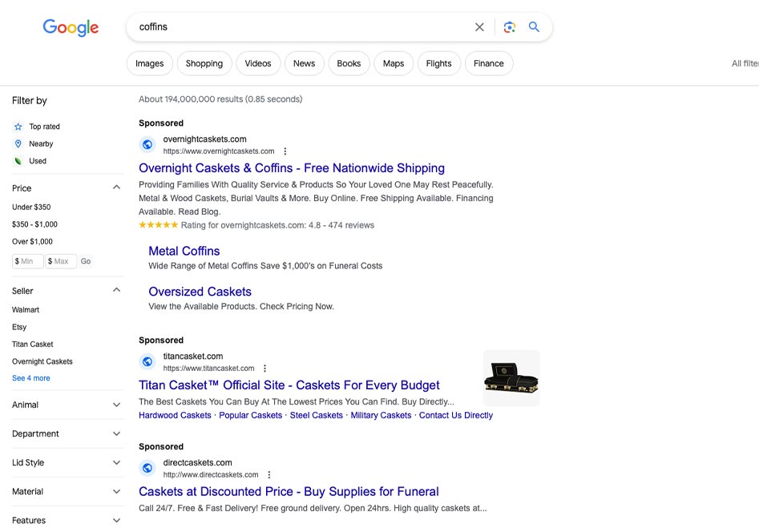Click the maximum price input field

click(61, 261)
